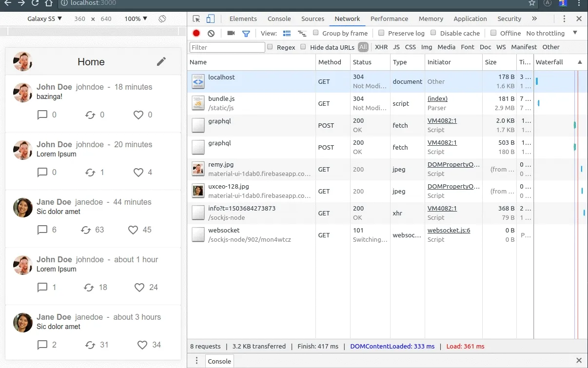
Task: Click the filter funnel icon in Network toolbar
Action: [246, 33]
